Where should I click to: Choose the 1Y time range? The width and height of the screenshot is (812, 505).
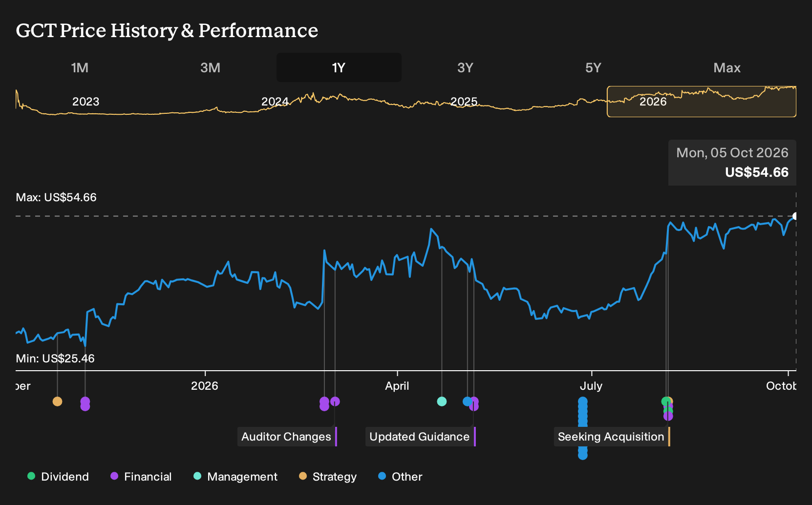(x=339, y=67)
